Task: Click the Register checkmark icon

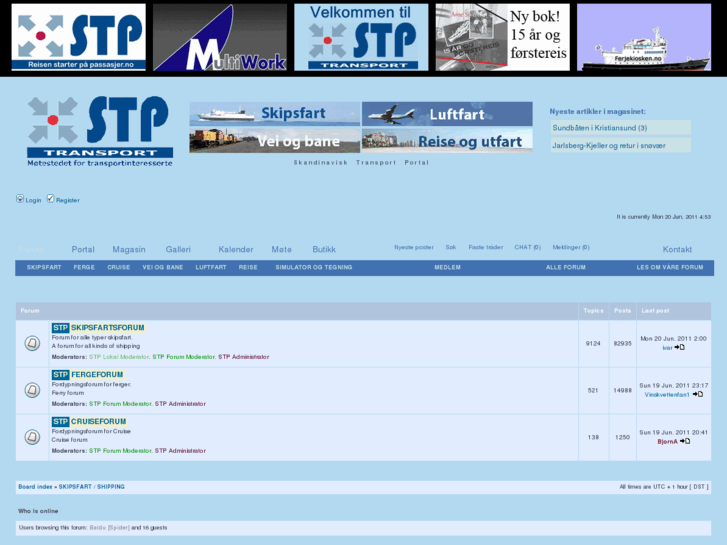Action: click(x=51, y=199)
